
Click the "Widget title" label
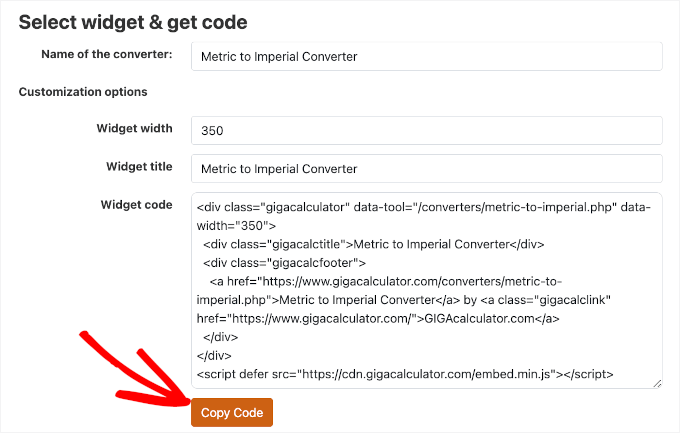coord(139,166)
